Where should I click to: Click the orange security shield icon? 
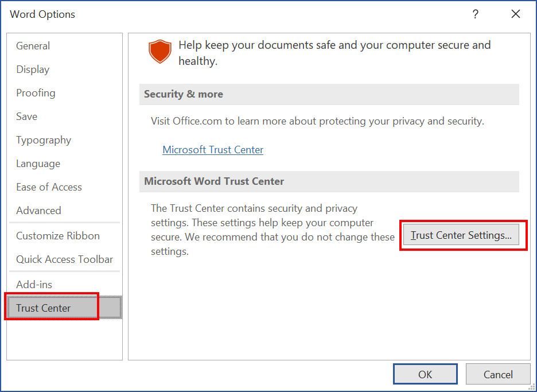click(160, 52)
